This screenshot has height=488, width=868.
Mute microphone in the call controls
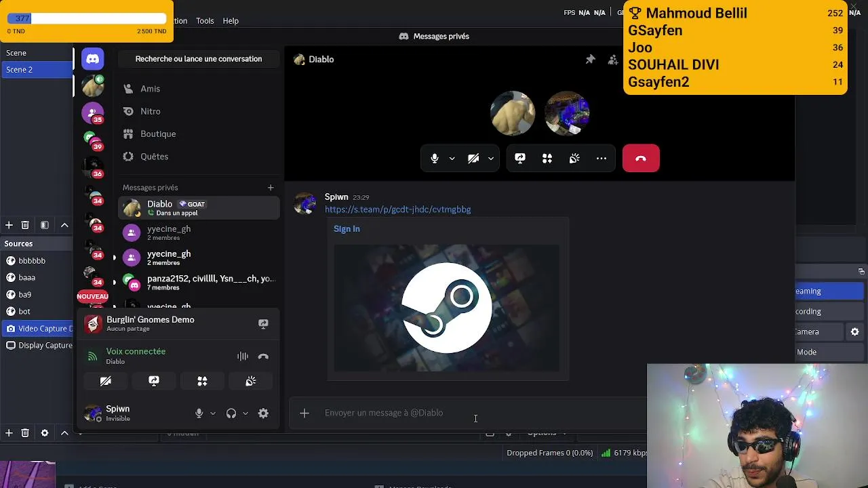(x=435, y=159)
